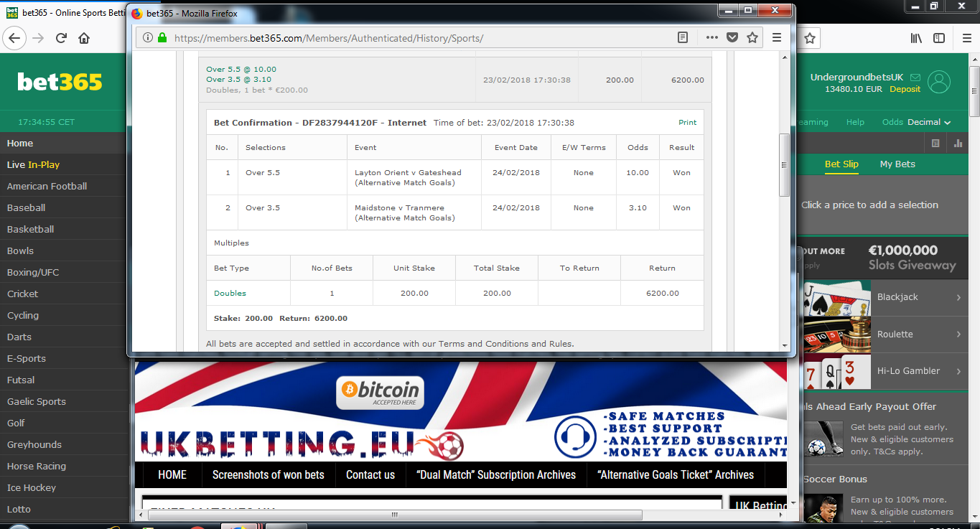Open Contact us menu item
The image size is (980, 529).
370,474
